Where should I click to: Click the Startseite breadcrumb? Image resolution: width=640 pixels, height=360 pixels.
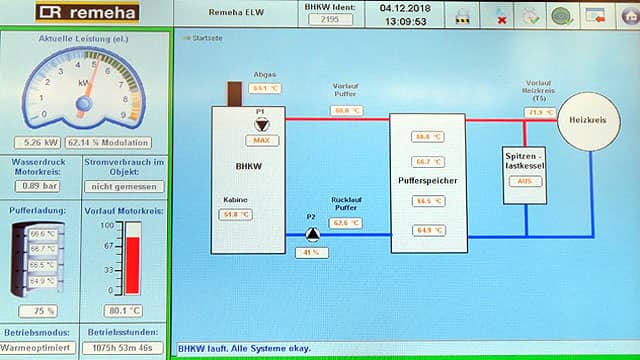(207, 38)
